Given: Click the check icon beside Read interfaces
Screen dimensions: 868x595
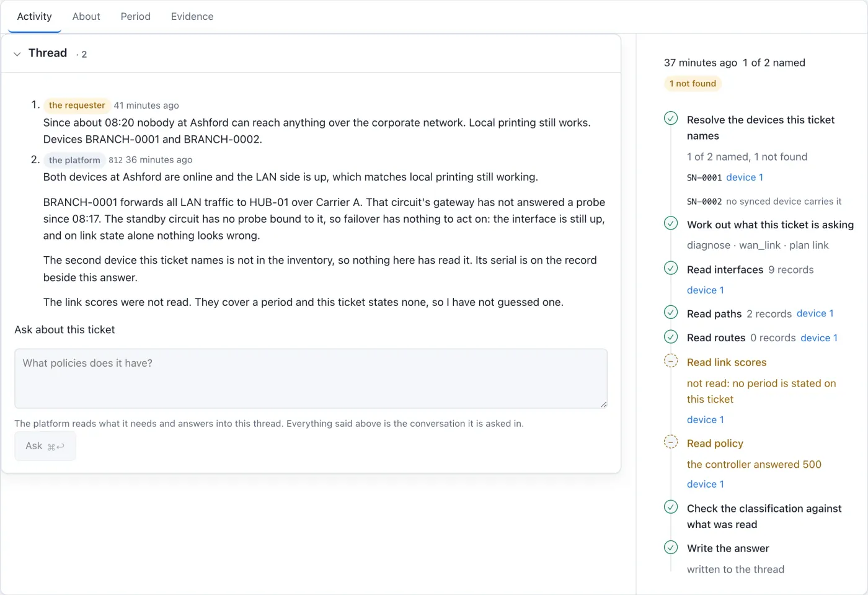Looking at the screenshot, I should 671,268.
